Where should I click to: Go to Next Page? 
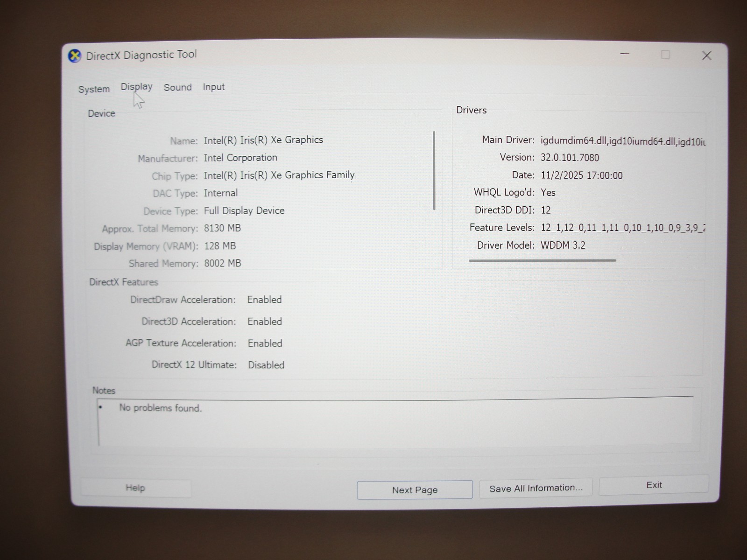tap(415, 490)
